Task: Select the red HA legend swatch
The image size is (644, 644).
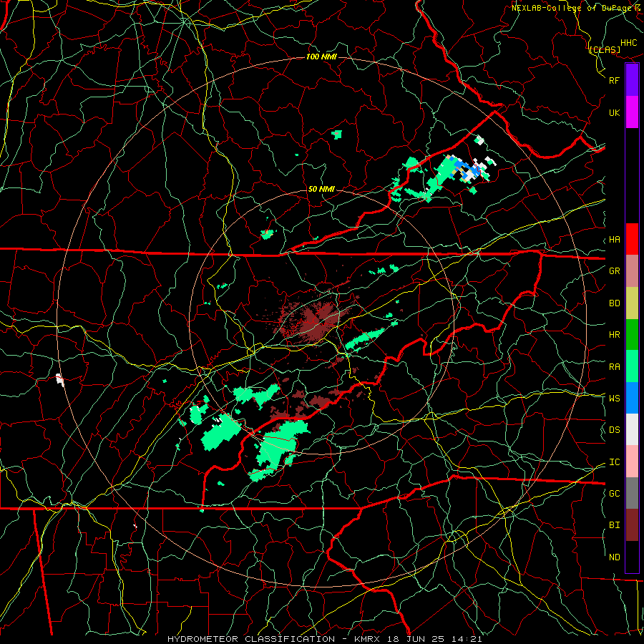Action: pos(632,239)
